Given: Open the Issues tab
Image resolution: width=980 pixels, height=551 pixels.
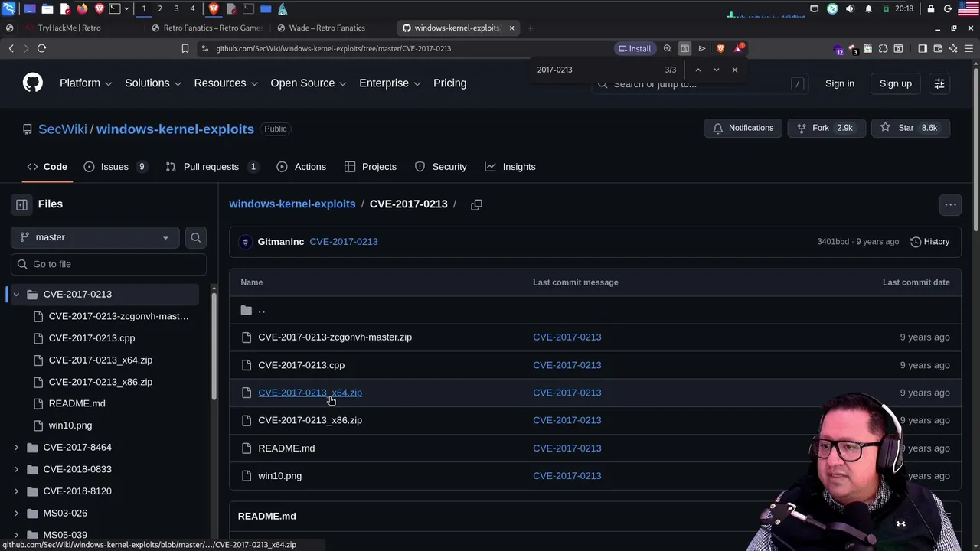Looking at the screenshot, I should pos(115,166).
